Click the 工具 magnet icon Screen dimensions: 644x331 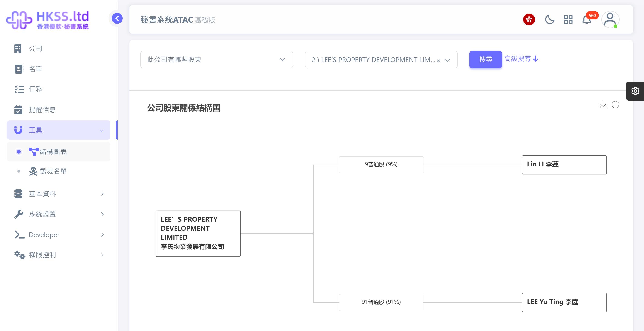click(18, 130)
